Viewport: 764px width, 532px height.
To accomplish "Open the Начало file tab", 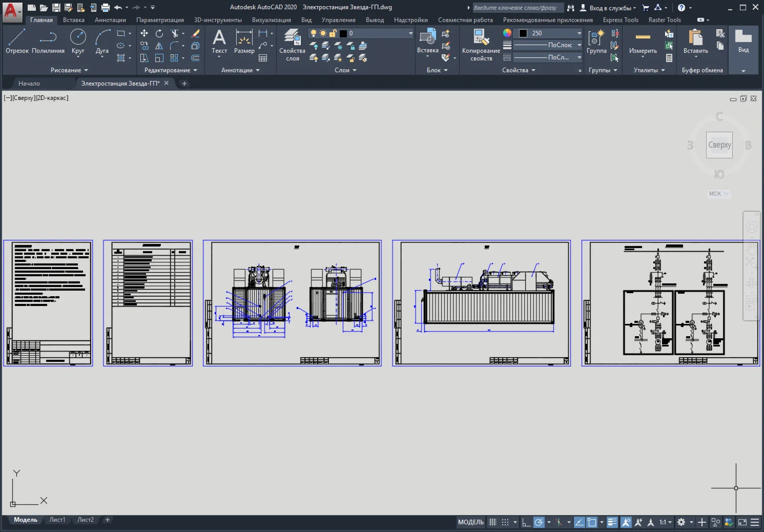I will point(29,83).
